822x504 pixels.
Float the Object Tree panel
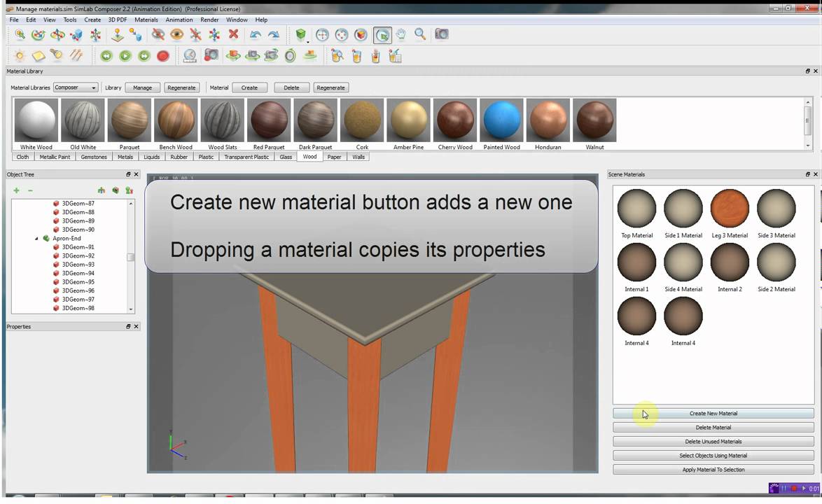point(128,174)
